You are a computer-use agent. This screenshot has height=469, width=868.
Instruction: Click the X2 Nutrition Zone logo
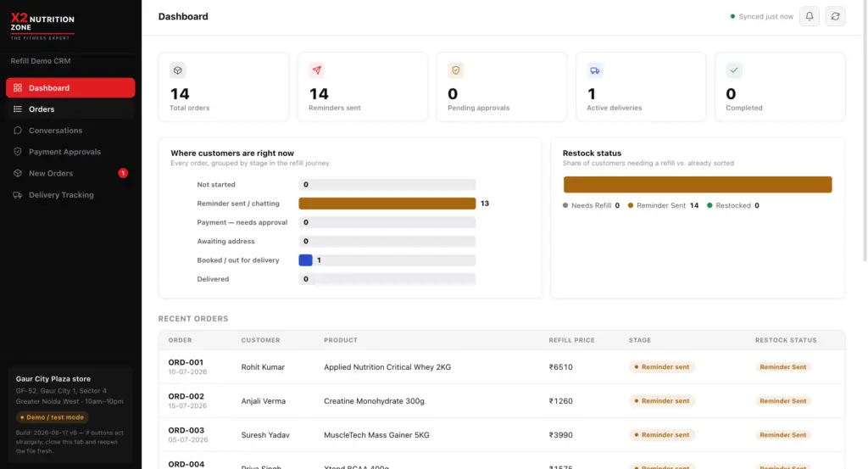(42, 25)
